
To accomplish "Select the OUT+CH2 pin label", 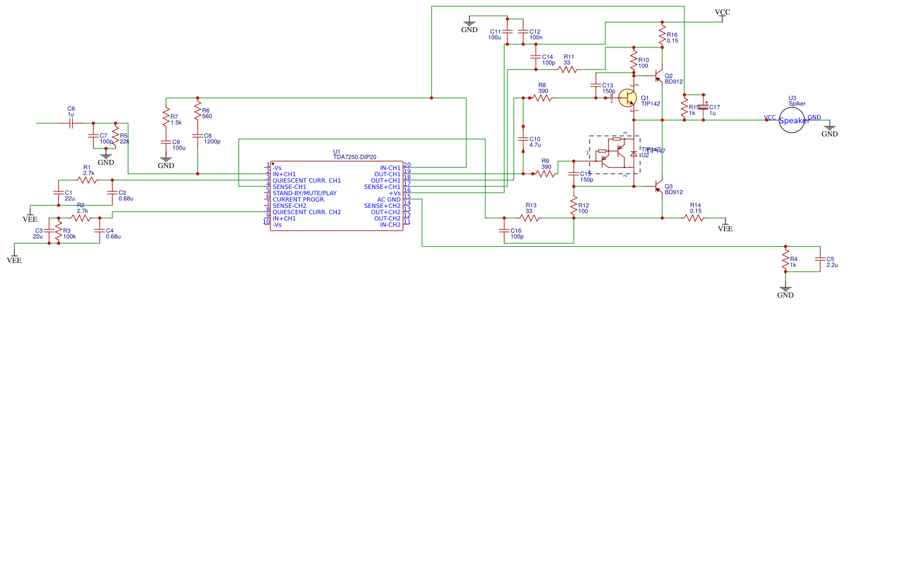I will click(x=386, y=212).
